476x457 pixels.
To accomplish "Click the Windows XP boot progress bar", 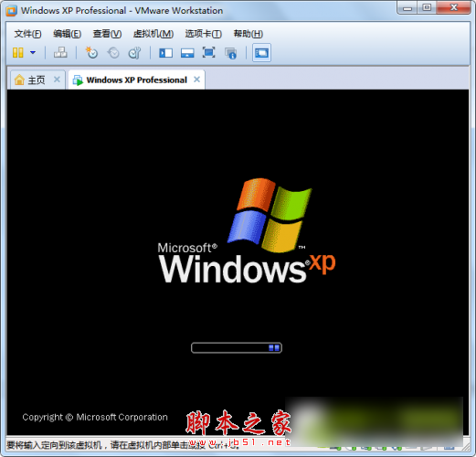I will click(237, 347).
